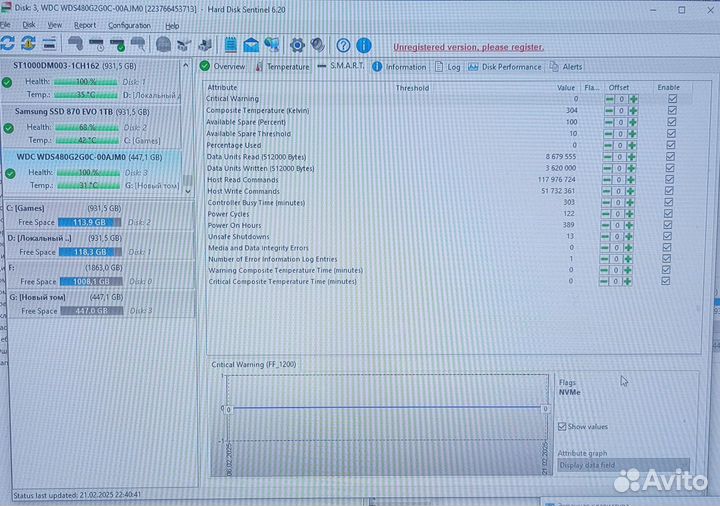The height and width of the screenshot is (506, 720).
Task: Click the minus offset for Power On Hours
Action: click(605, 225)
